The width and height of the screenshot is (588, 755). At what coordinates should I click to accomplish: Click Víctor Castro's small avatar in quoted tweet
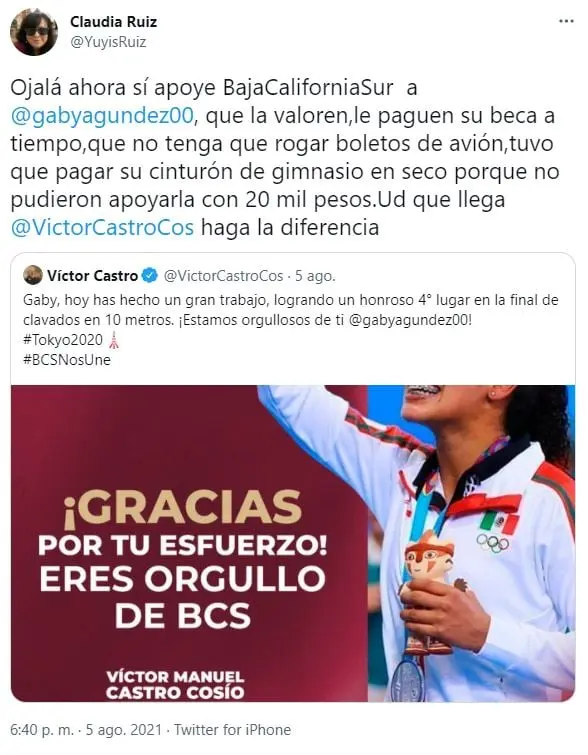click(x=33, y=275)
